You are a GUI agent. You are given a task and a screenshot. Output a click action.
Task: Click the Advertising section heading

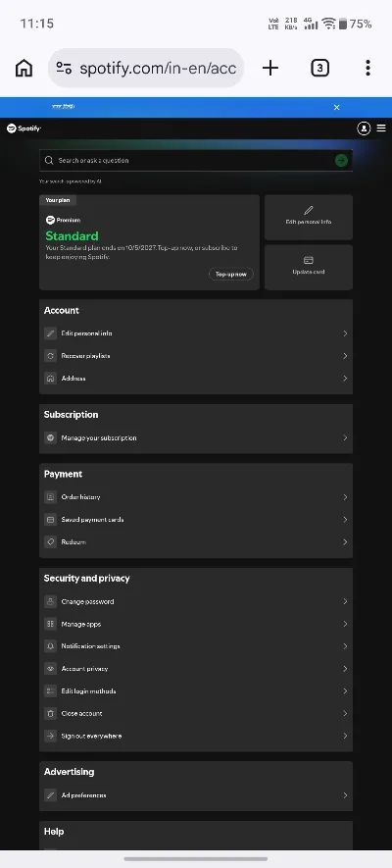(x=70, y=772)
